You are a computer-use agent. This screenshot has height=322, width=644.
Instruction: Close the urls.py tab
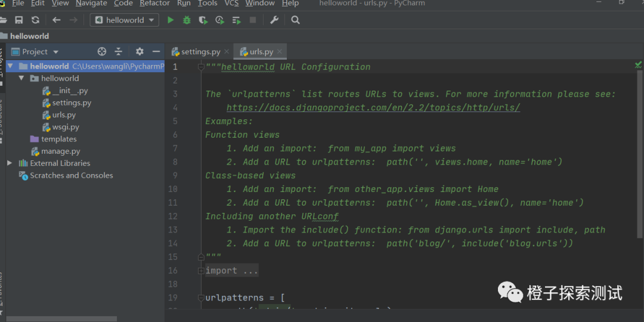click(x=280, y=52)
